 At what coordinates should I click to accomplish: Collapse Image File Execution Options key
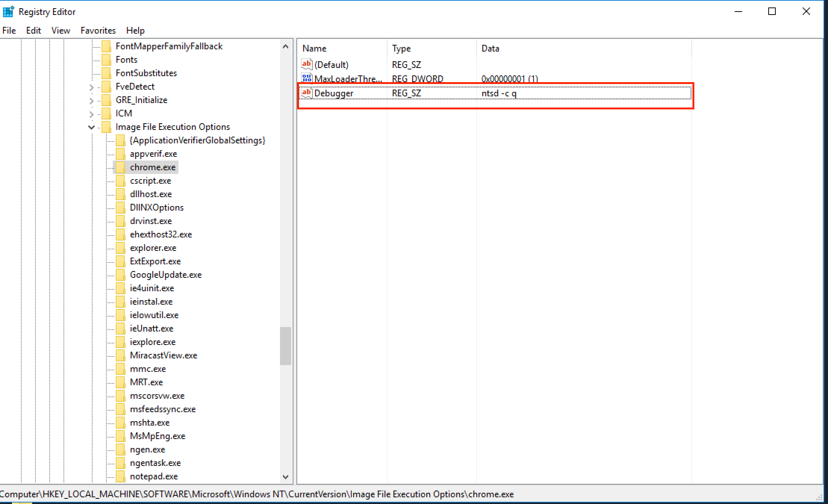(x=91, y=127)
